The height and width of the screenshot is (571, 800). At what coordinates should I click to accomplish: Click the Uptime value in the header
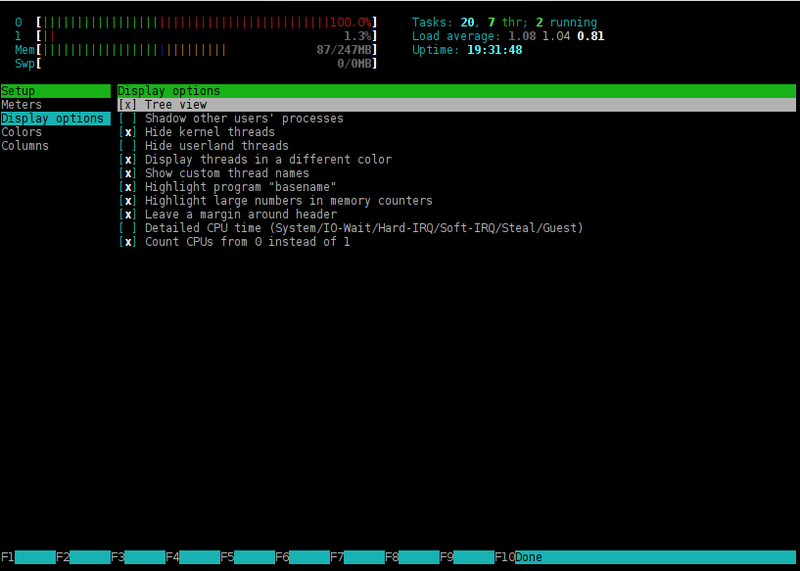pyautogui.click(x=494, y=50)
